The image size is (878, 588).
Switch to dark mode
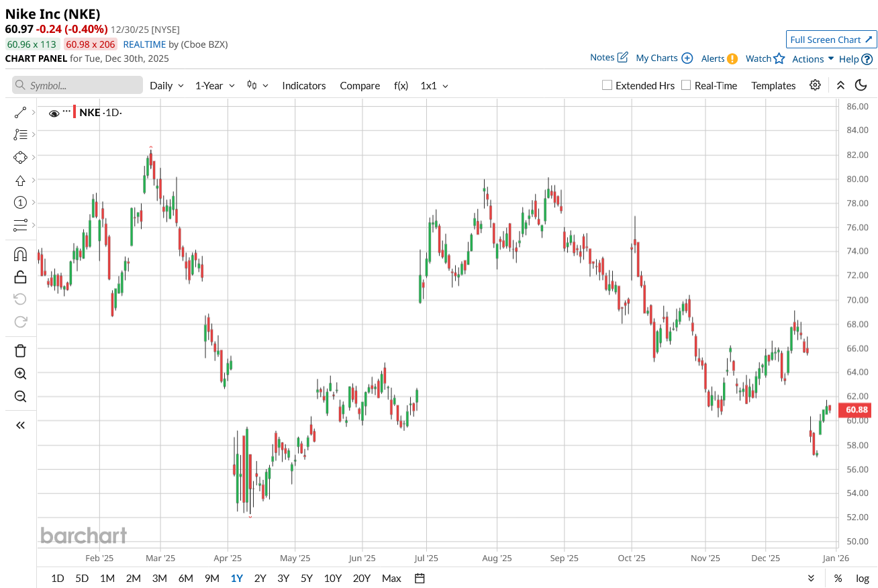(861, 85)
